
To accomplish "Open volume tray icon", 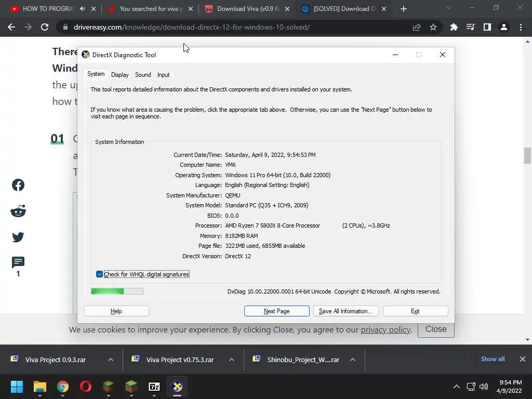I will [x=484, y=387].
